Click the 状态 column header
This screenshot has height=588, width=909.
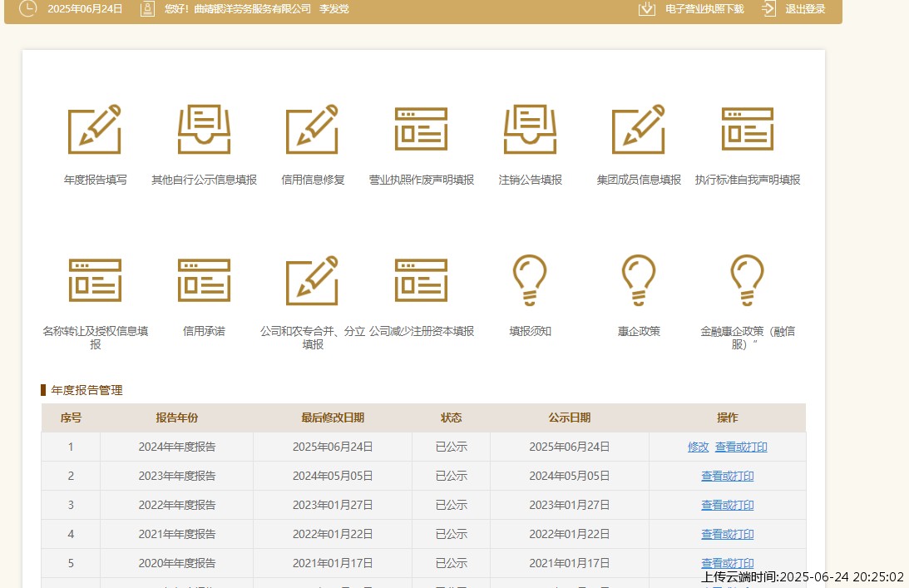tap(451, 418)
